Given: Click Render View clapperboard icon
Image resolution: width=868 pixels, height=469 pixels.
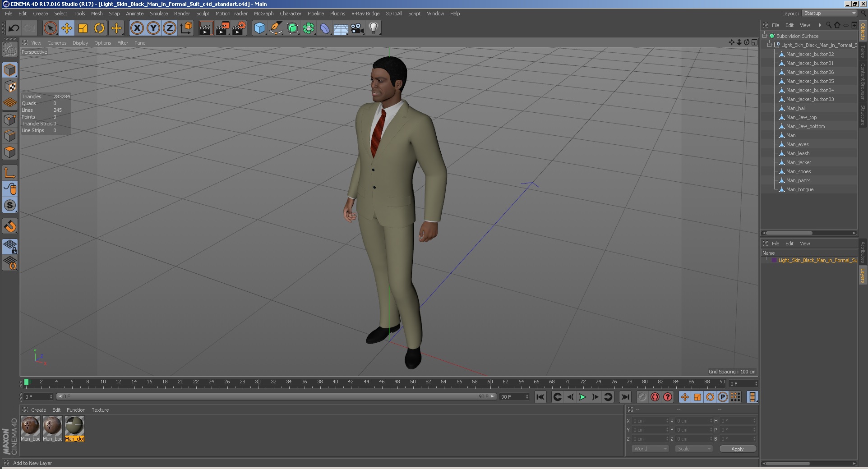Looking at the screenshot, I should click(x=206, y=28).
